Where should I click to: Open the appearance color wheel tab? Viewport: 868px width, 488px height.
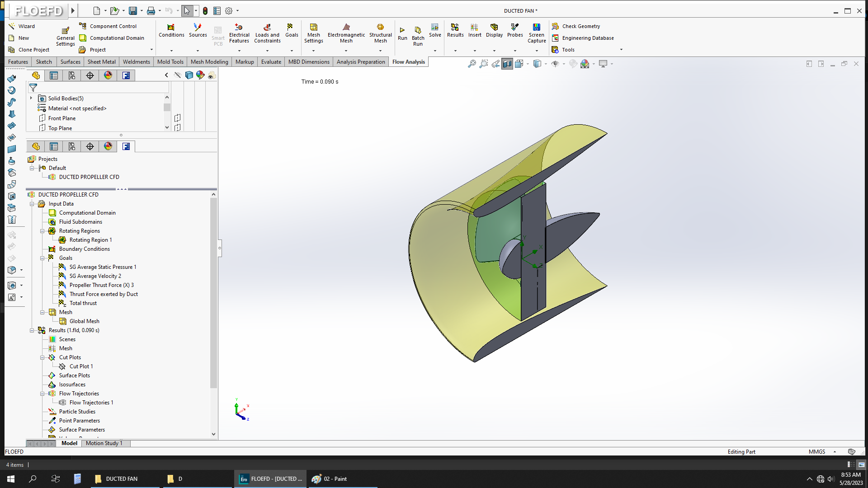pyautogui.click(x=108, y=75)
